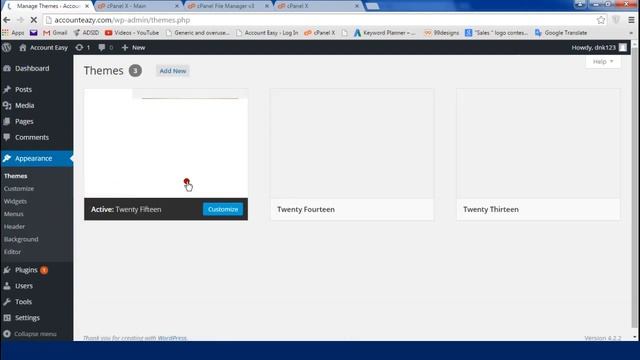The image size is (640, 360).
Task: Open the ADSID bookmark
Action: point(86,33)
